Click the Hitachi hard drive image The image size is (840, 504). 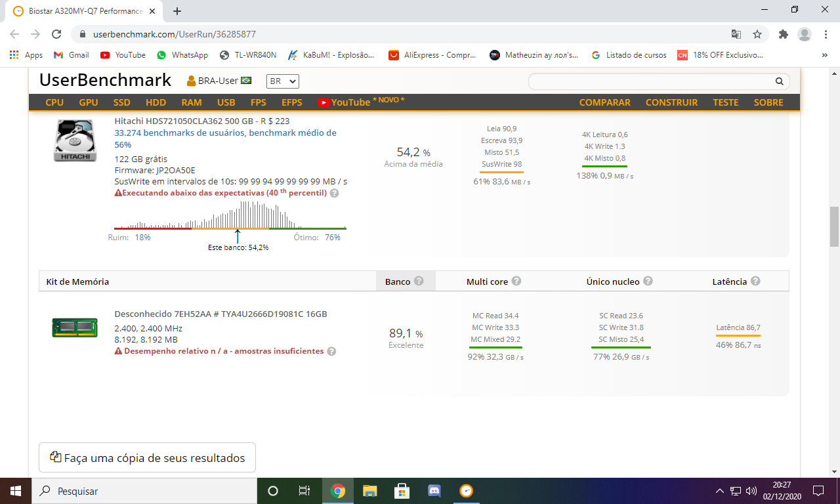coord(75,140)
